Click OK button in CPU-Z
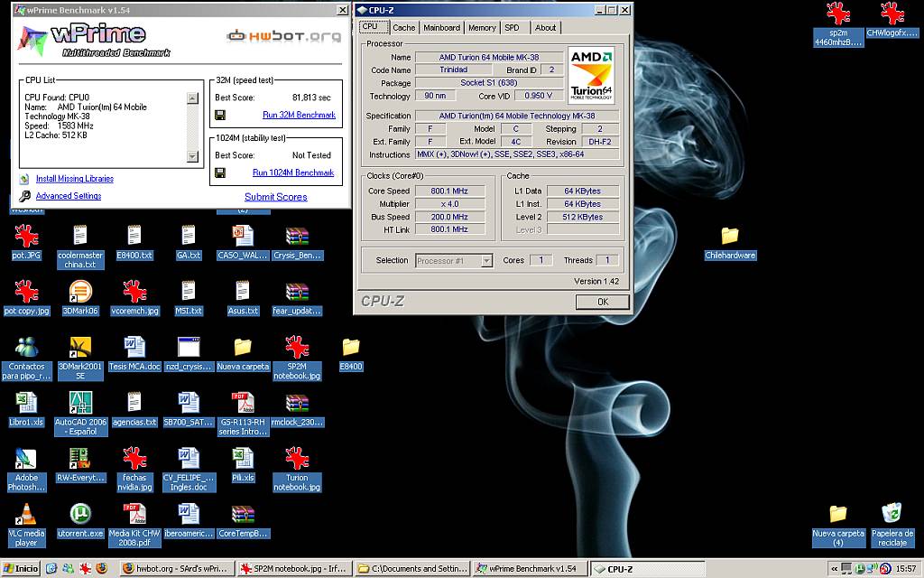This screenshot has height=578, width=924. tap(602, 302)
